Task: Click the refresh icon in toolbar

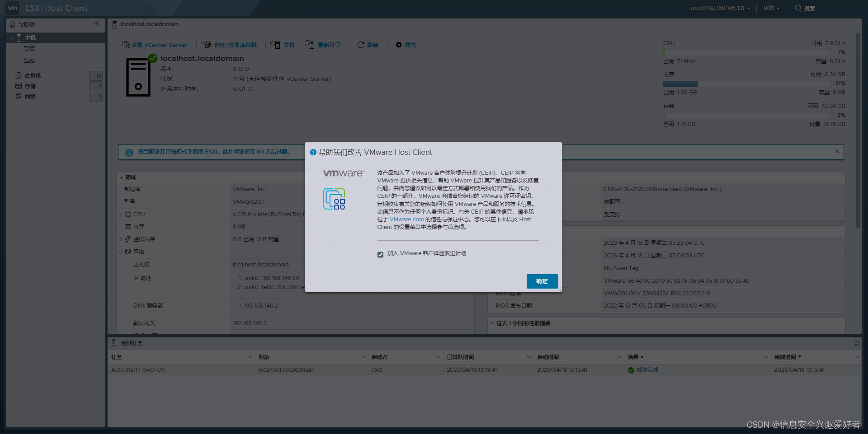Action: (x=361, y=45)
